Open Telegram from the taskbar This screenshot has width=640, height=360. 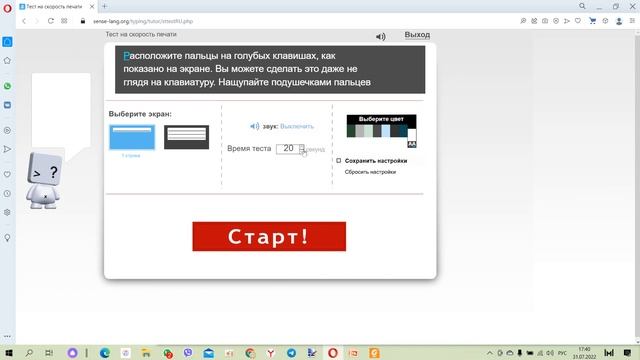coord(291,353)
